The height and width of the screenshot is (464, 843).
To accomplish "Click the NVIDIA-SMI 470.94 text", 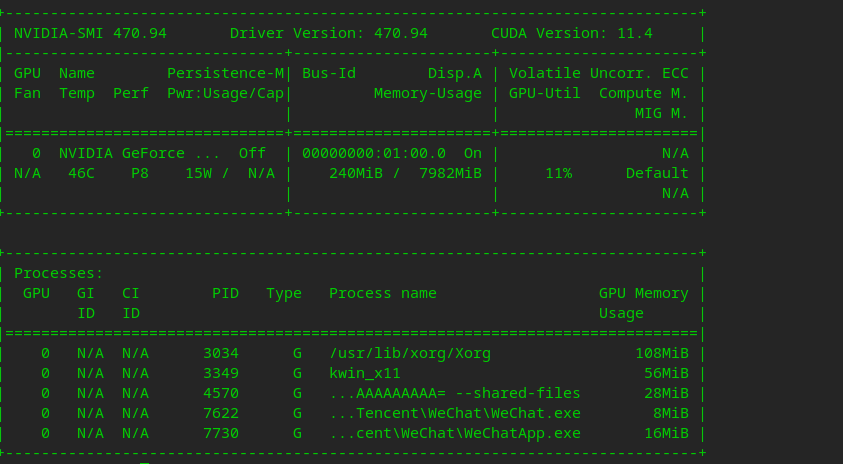I will 90,33.
